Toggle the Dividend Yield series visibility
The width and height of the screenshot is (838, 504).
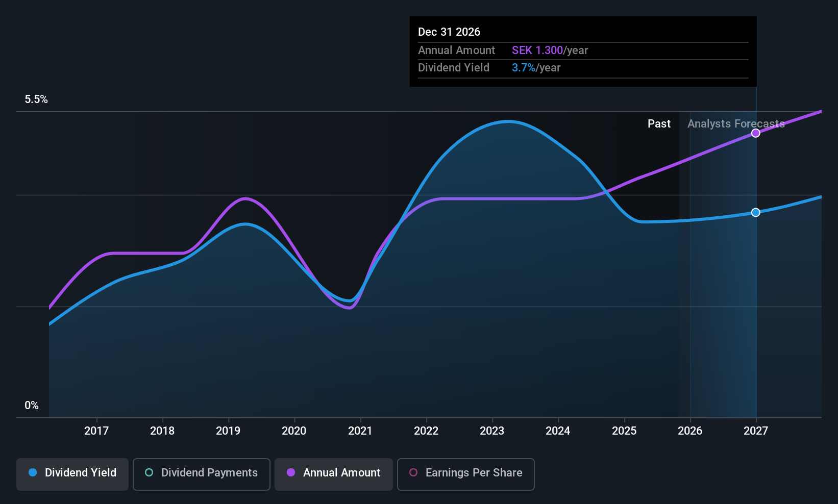click(x=72, y=473)
